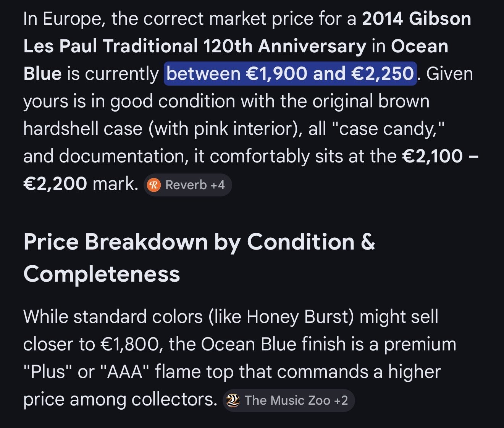
Task: Expand the +2 additional sources count
Action: coord(341,400)
